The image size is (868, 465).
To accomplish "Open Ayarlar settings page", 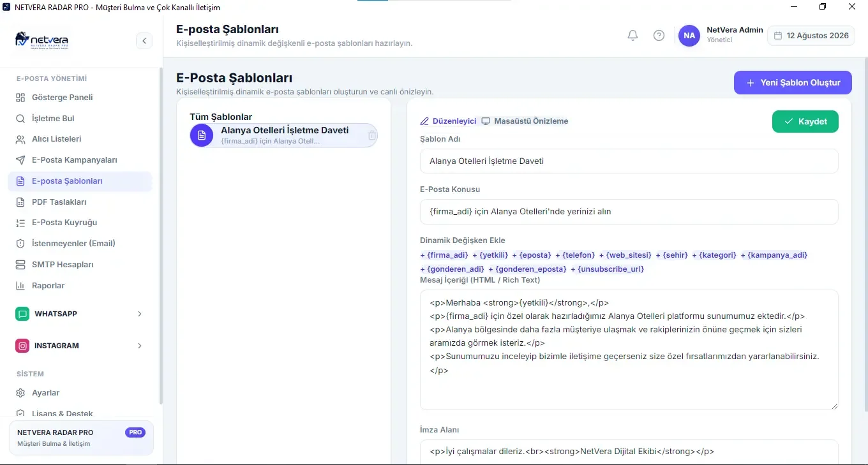I will pos(80,393).
